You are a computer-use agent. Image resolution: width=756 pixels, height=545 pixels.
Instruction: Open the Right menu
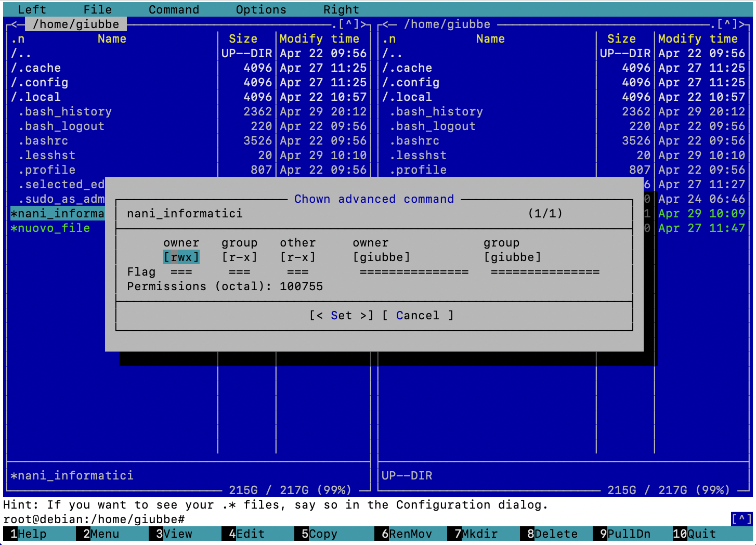pyautogui.click(x=341, y=9)
